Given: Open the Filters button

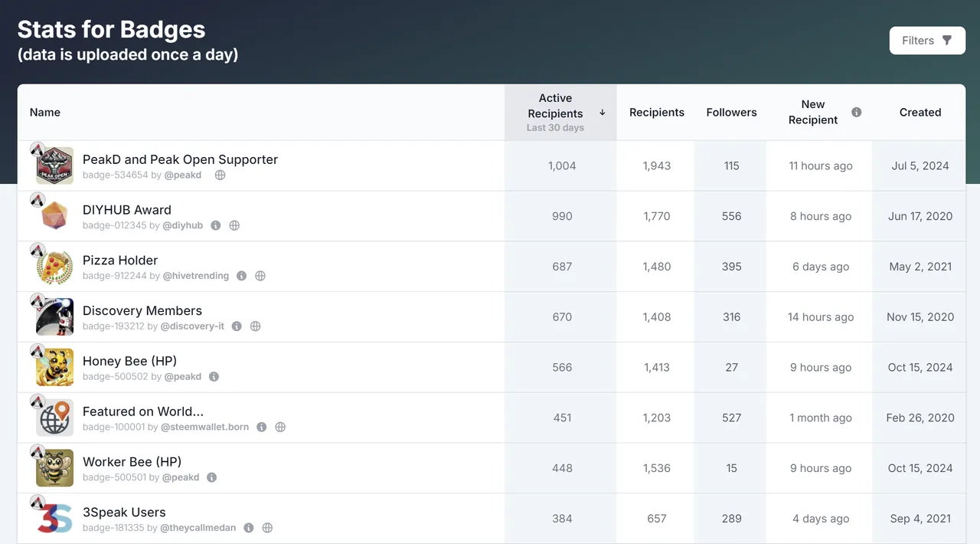Looking at the screenshot, I should click(927, 41).
